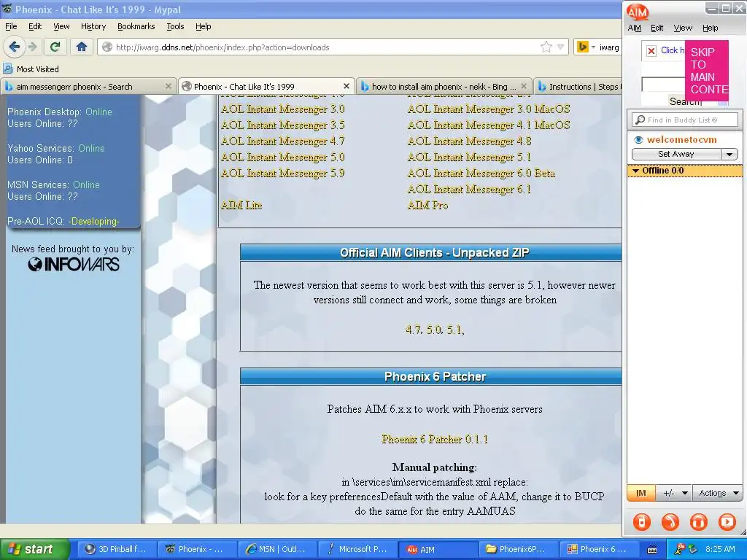The width and height of the screenshot is (747, 560).
Task: Click the keyboard icon in the taskbar
Action: coord(652,550)
